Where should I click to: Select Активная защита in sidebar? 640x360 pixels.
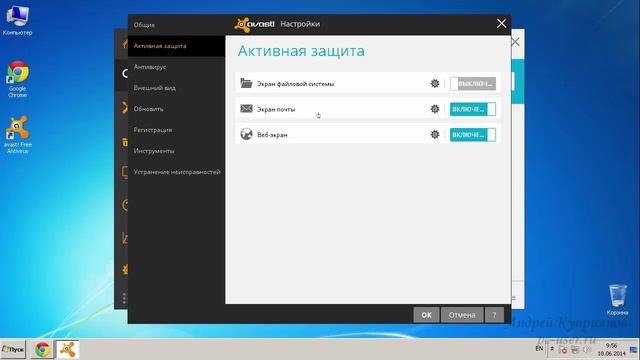point(176,46)
